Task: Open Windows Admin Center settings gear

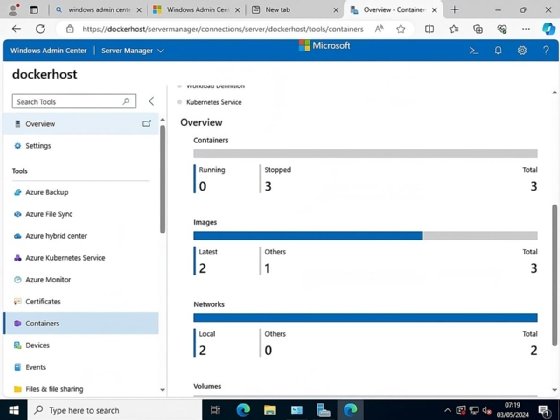Action: coord(522,50)
